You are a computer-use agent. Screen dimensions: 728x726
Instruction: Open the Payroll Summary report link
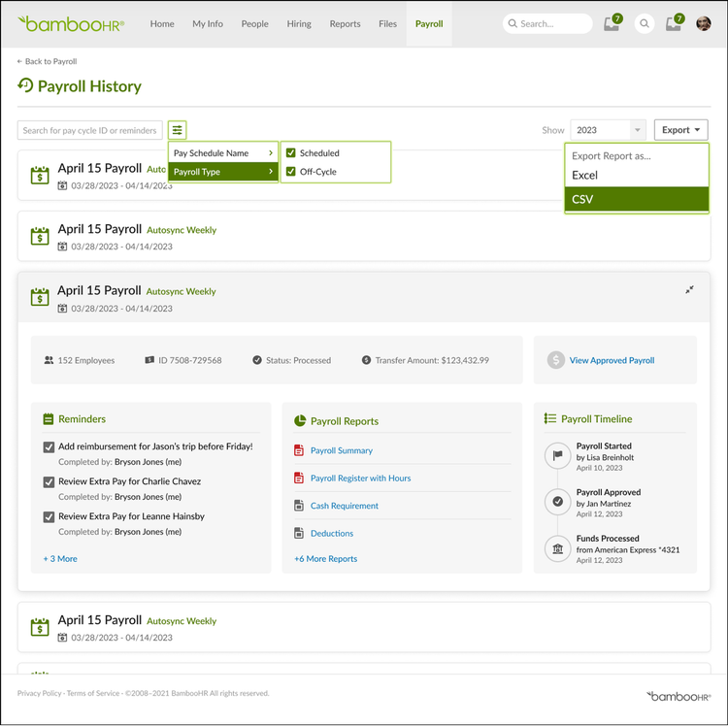(342, 450)
